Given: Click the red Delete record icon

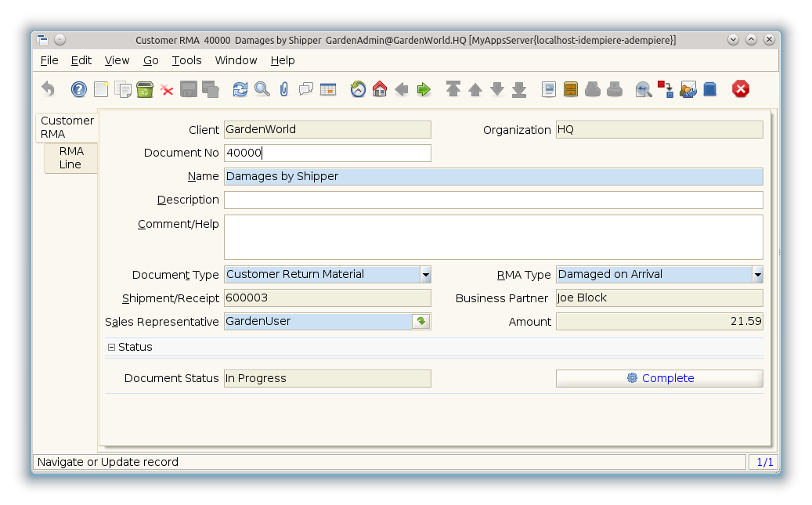Looking at the screenshot, I should point(167,89).
